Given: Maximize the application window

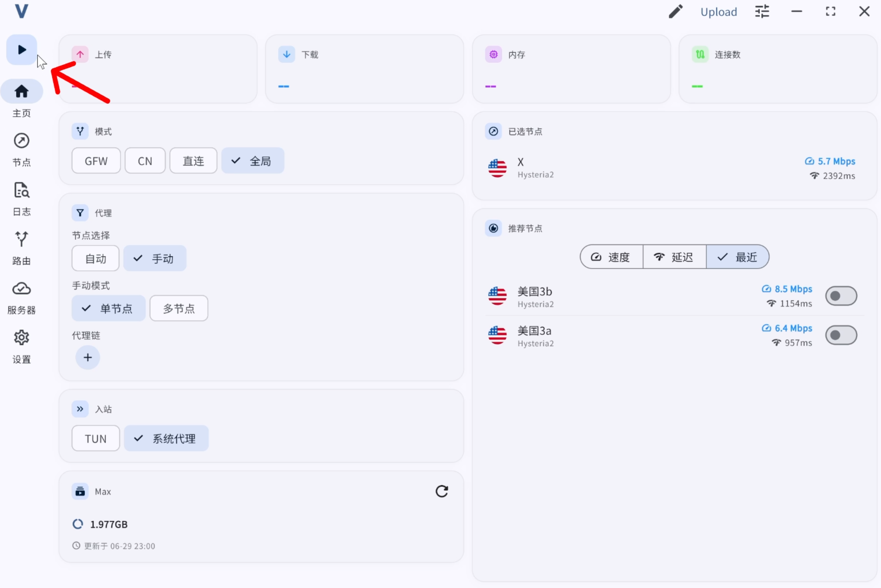Looking at the screenshot, I should [830, 11].
